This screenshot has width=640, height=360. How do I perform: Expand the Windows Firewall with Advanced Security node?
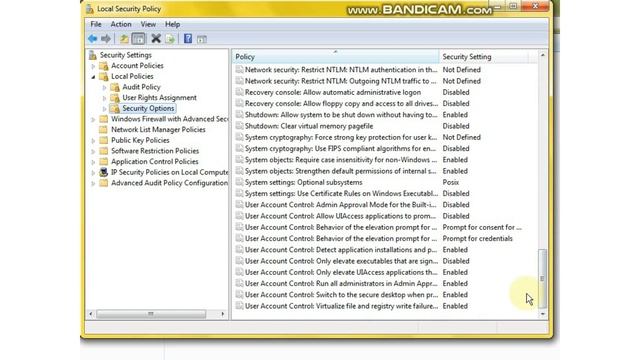click(x=93, y=120)
